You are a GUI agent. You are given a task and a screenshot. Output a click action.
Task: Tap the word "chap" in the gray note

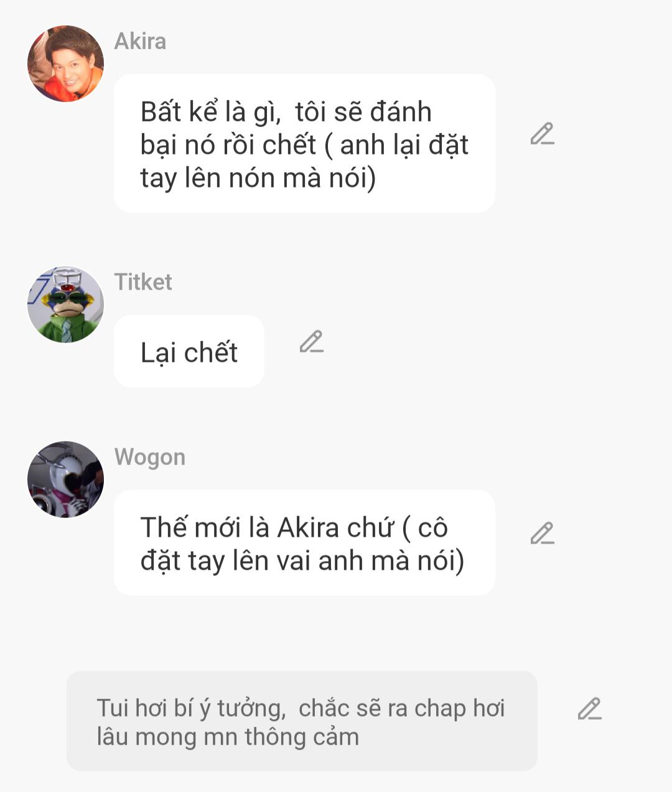point(440,709)
